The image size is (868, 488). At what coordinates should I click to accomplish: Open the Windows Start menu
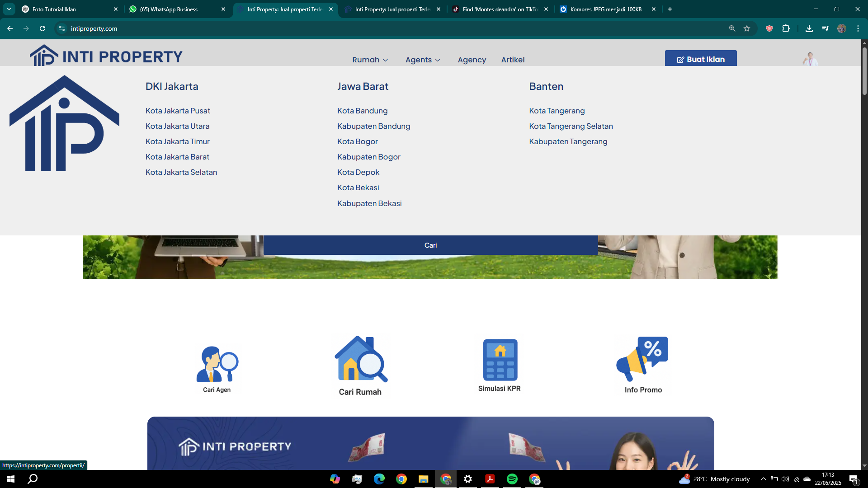click(11, 479)
